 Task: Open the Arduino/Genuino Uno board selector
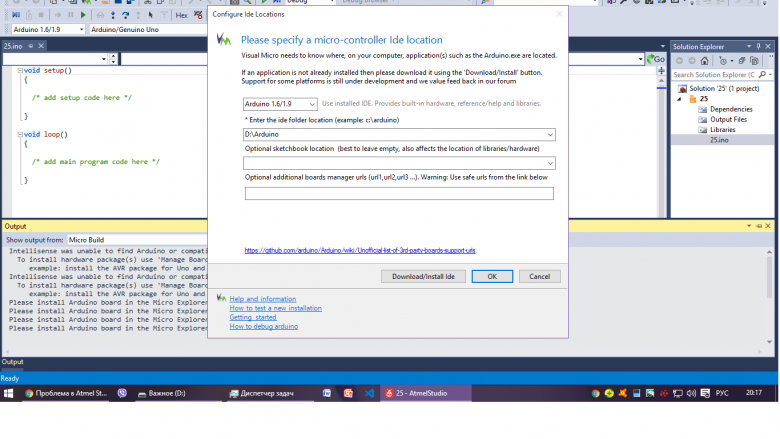pos(148,29)
